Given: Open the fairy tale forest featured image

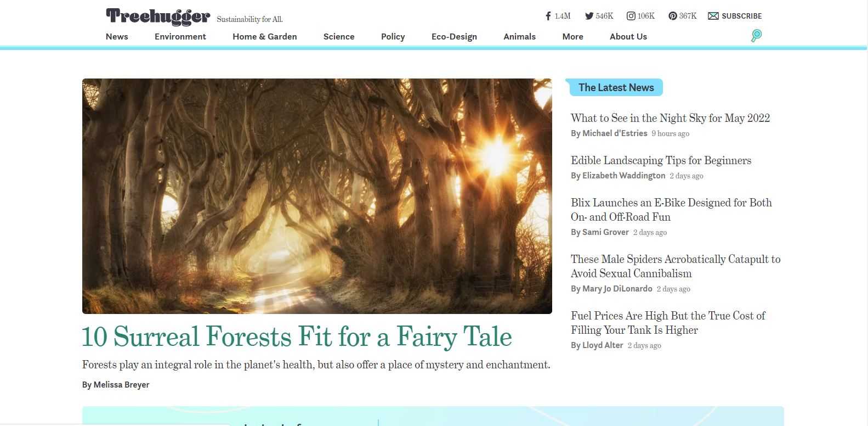Looking at the screenshot, I should (317, 196).
